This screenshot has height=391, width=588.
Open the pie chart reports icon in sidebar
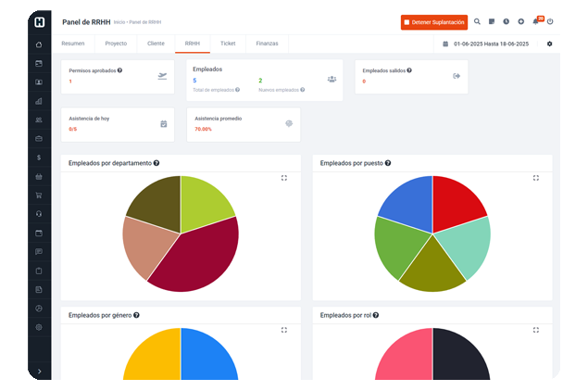(39, 309)
